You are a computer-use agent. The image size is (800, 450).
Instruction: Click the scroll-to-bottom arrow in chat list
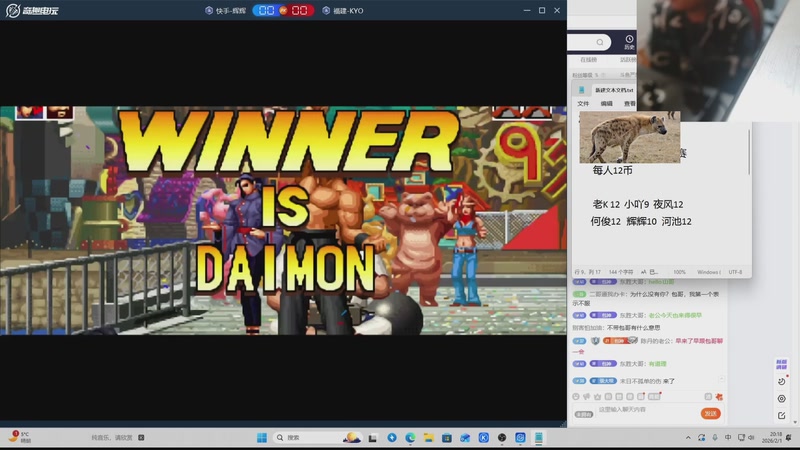pyautogui.click(x=721, y=380)
